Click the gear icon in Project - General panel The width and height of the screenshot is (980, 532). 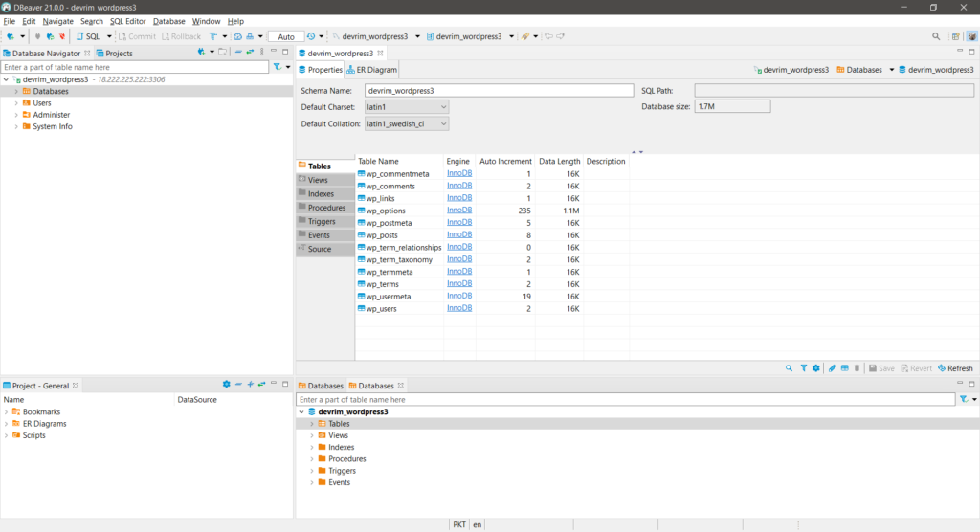[x=226, y=385]
